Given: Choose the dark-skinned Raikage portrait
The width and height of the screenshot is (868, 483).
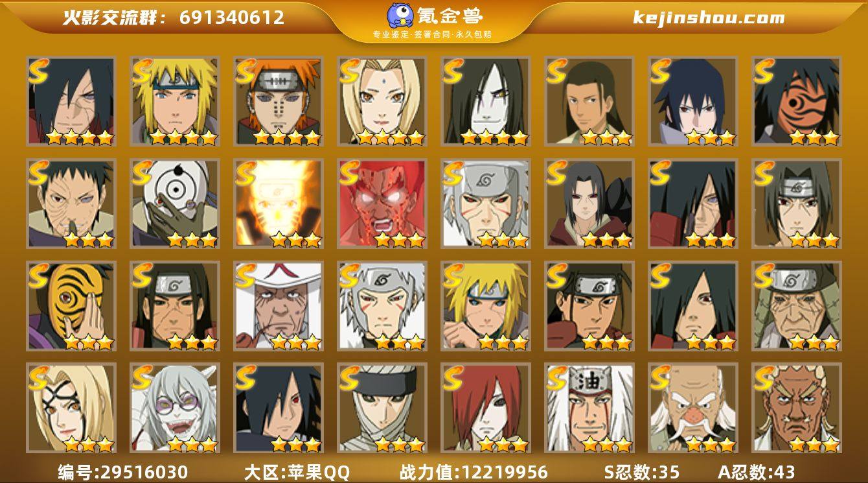Looking at the screenshot, I should (796, 408).
